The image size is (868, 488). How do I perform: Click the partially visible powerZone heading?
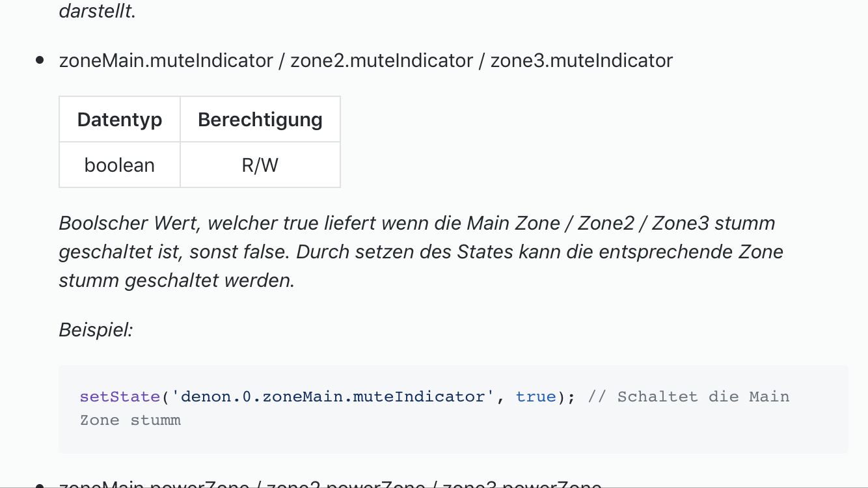330,485
